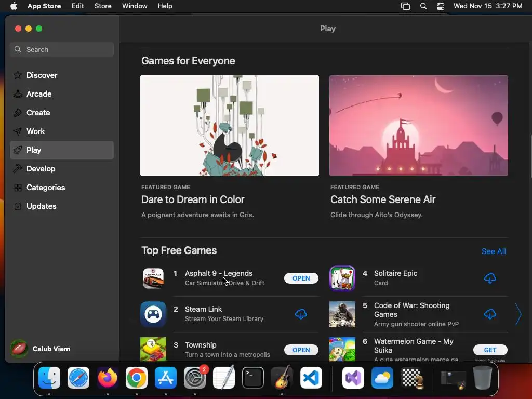Open the Edit menu

[78, 6]
